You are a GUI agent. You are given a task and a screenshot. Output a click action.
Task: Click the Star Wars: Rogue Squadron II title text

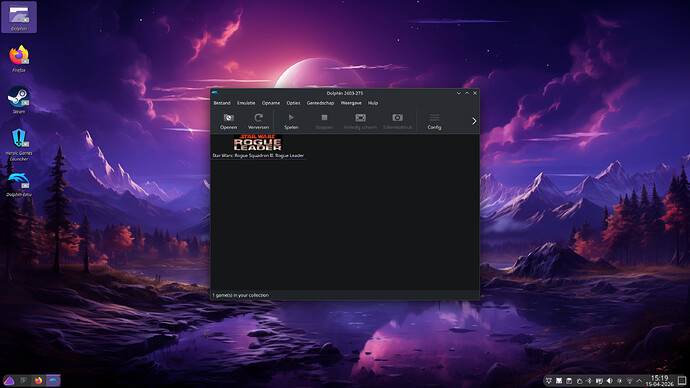point(258,155)
